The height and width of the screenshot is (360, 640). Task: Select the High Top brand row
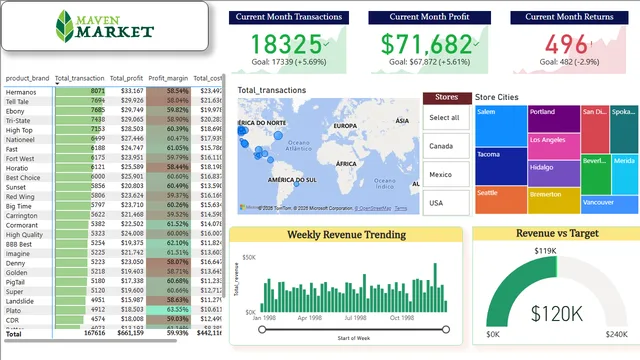[x=113, y=130]
